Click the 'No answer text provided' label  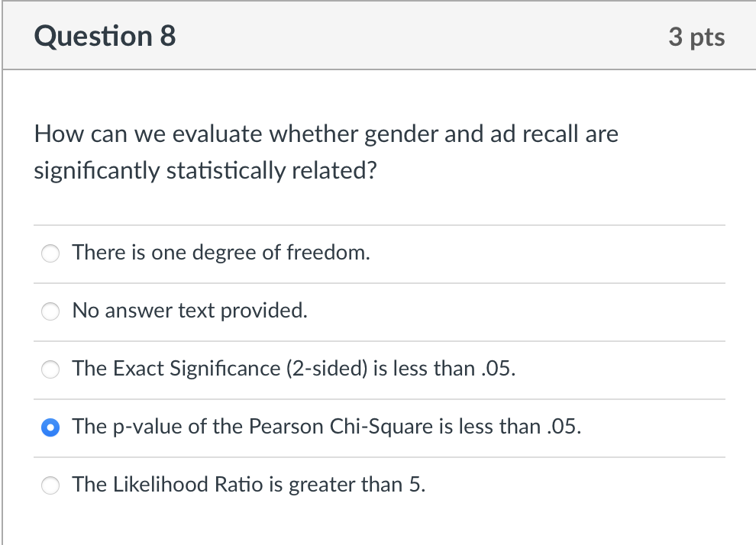189,311
